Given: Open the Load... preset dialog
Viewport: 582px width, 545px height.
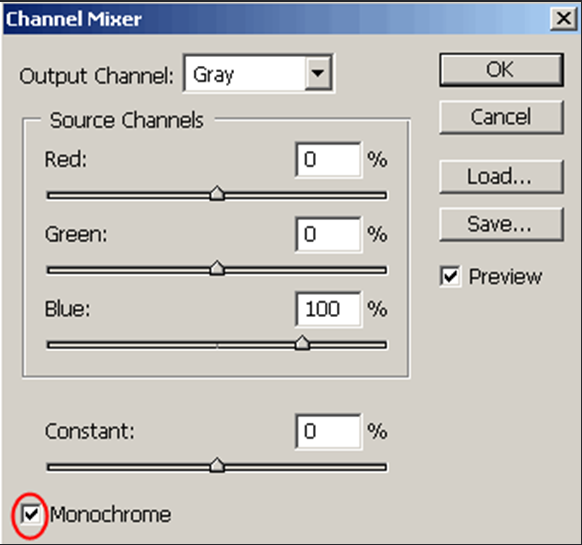Looking at the screenshot, I should [x=501, y=177].
